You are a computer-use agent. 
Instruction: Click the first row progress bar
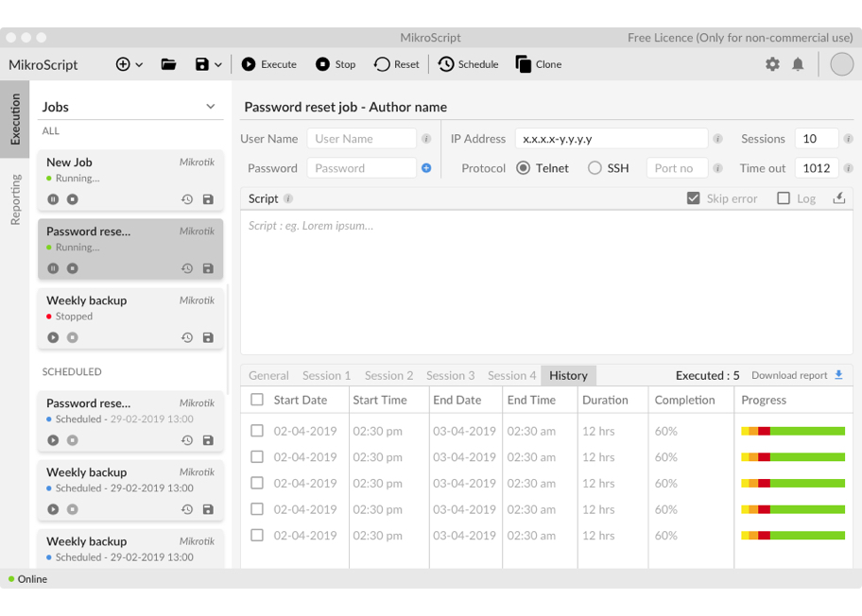tap(792, 431)
